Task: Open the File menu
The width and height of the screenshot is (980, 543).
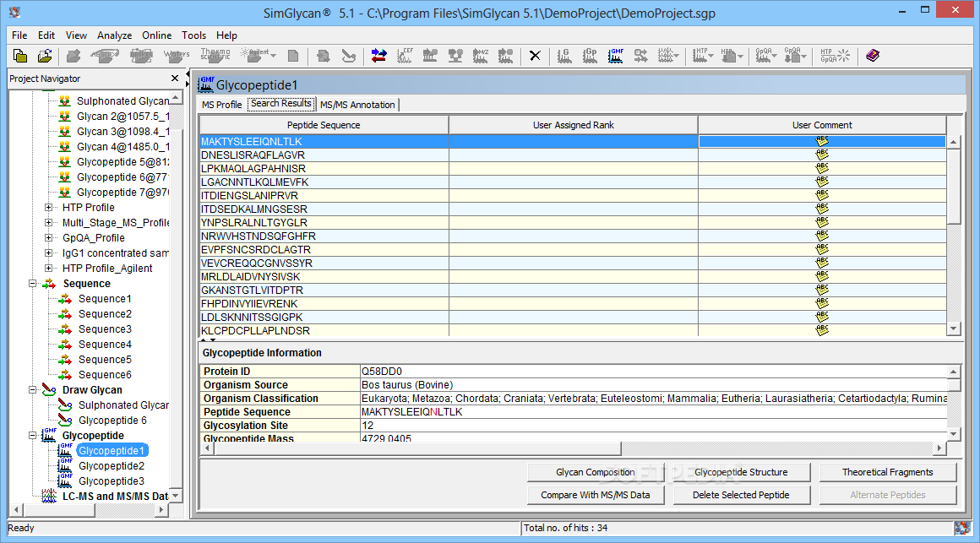Action: (19, 35)
